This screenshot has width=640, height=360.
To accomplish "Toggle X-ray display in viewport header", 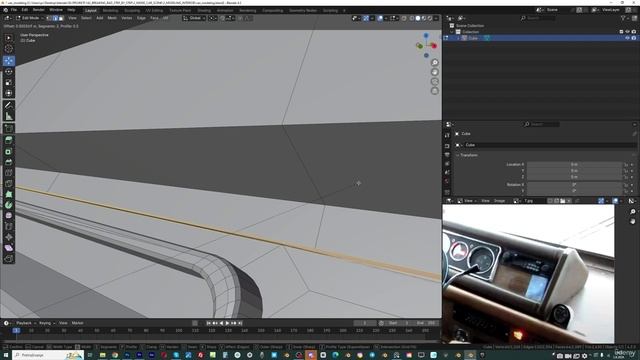I will pyautogui.click(x=404, y=18).
